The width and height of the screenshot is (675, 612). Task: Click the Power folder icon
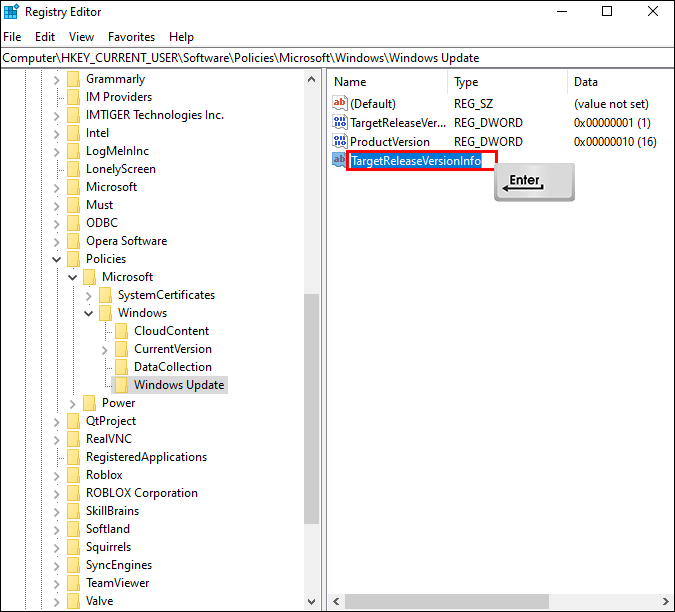click(x=90, y=403)
